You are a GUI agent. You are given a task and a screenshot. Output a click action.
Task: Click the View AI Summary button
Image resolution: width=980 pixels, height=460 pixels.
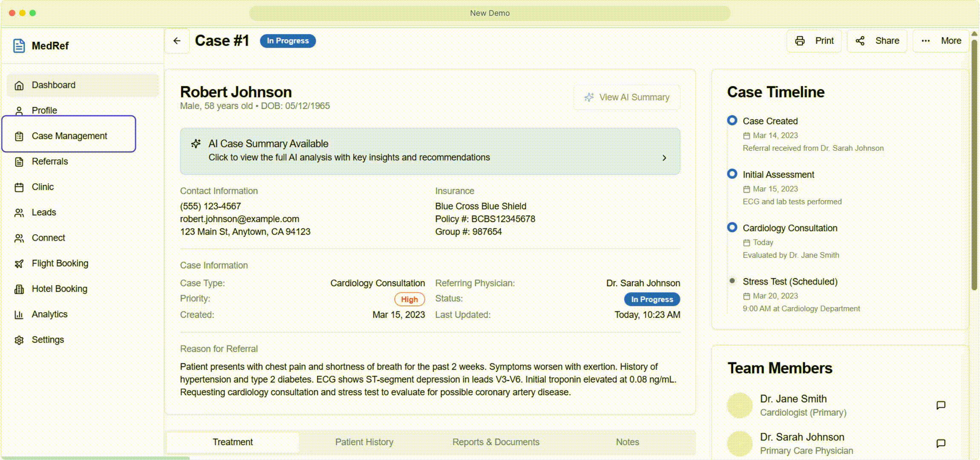[626, 97]
